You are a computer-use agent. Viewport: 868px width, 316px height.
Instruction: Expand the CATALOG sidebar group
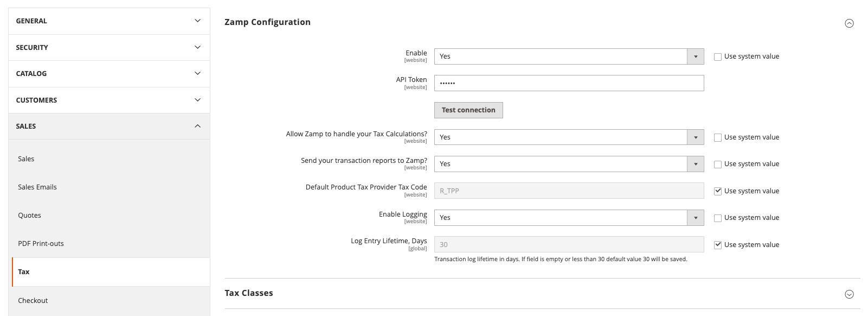pyautogui.click(x=109, y=74)
